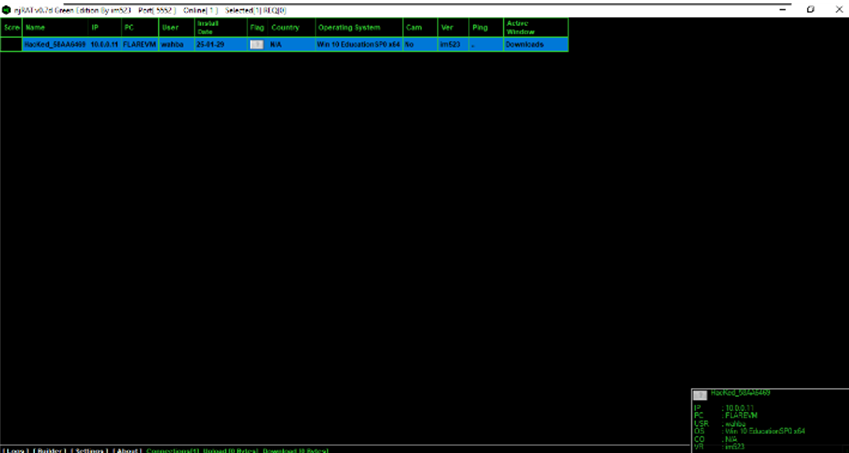Sort by the Install Date column header

(x=221, y=28)
